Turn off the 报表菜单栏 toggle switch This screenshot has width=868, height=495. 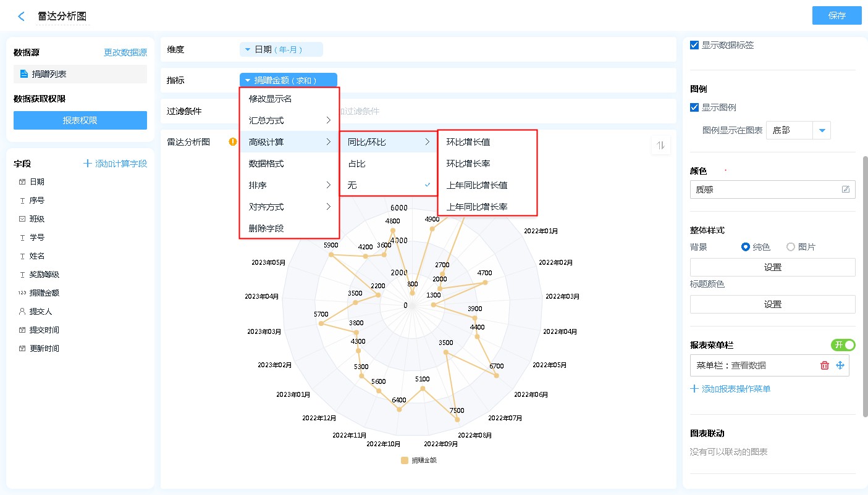coord(843,345)
